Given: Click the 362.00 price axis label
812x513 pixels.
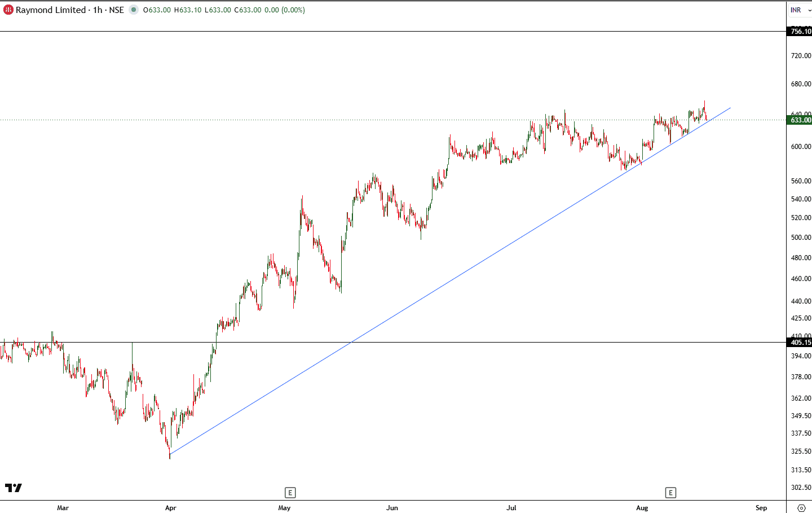Looking at the screenshot, I should pyautogui.click(x=801, y=398).
